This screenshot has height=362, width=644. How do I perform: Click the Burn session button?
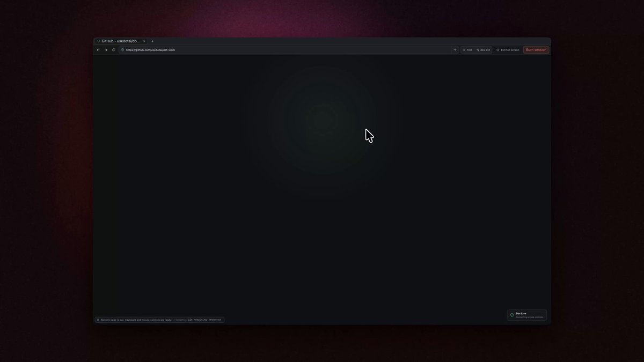point(536,50)
